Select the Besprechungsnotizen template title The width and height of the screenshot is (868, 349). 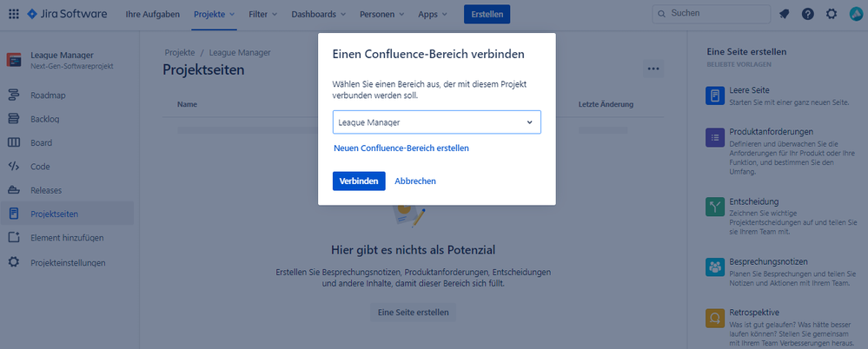point(768,261)
